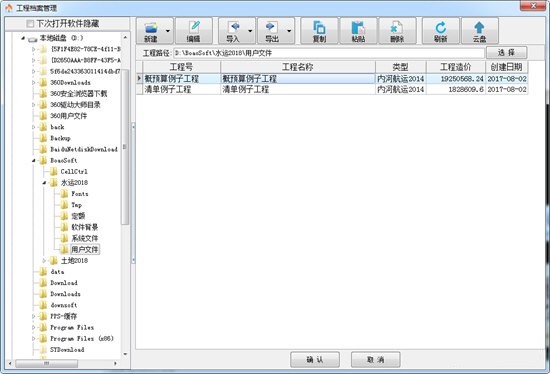Click the tree horizontal scrollbar thumb

pos(46,363)
